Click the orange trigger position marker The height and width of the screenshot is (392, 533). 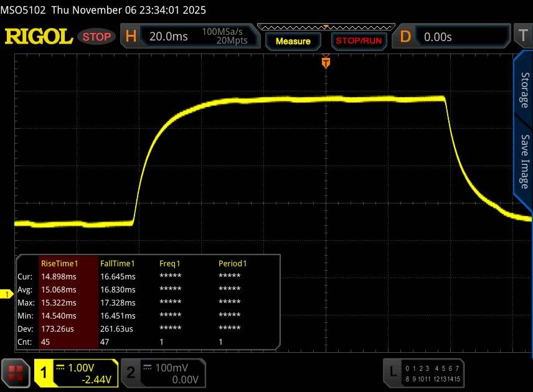click(325, 62)
